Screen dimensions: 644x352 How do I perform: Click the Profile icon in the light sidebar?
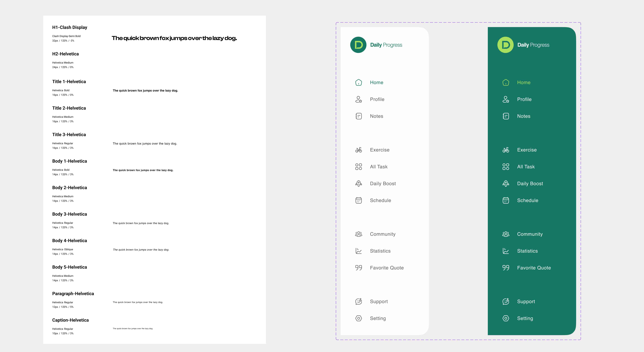tap(358, 99)
